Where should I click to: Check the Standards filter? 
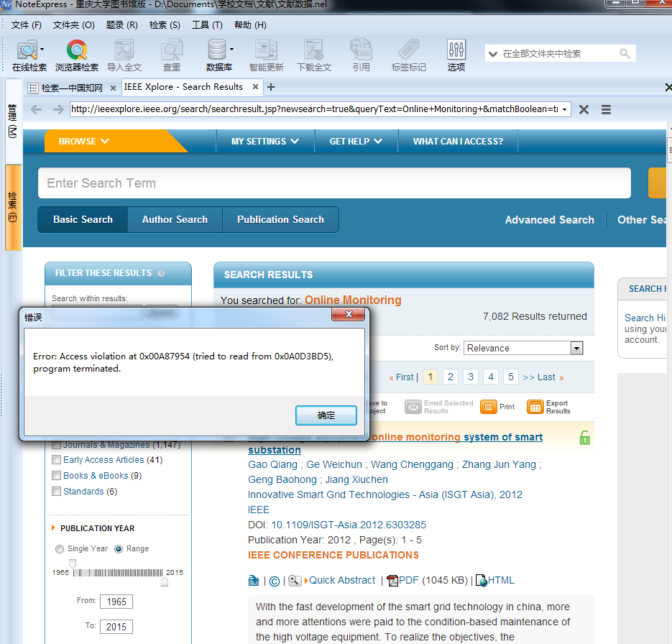[x=56, y=492]
